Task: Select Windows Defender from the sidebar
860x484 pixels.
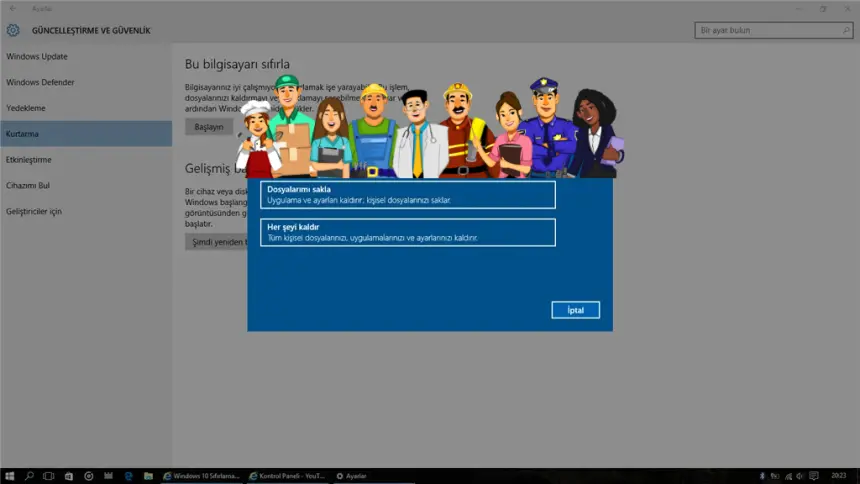Action: click(40, 82)
